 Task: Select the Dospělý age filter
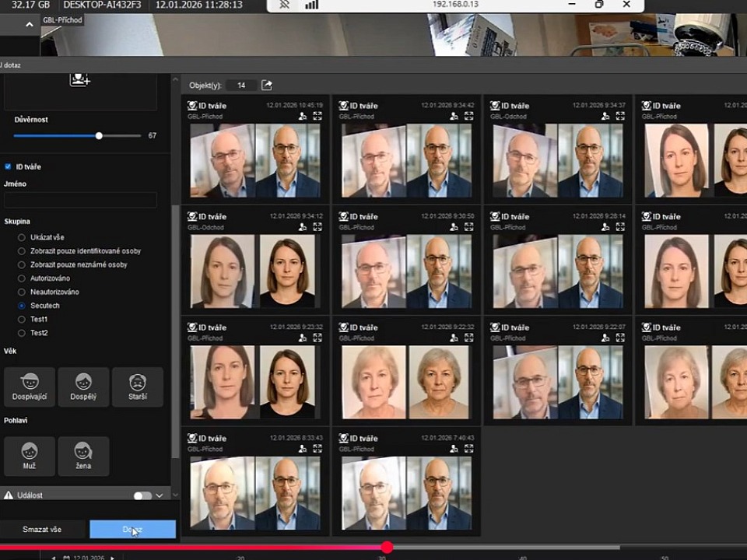(x=83, y=387)
